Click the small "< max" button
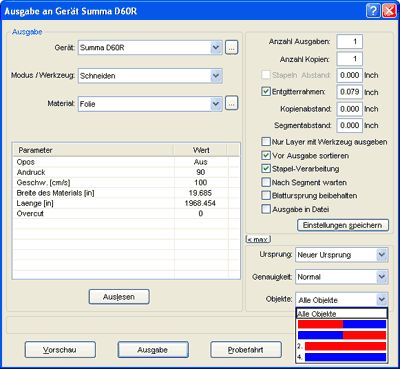Screen dimensions: 400x369 tap(258, 239)
